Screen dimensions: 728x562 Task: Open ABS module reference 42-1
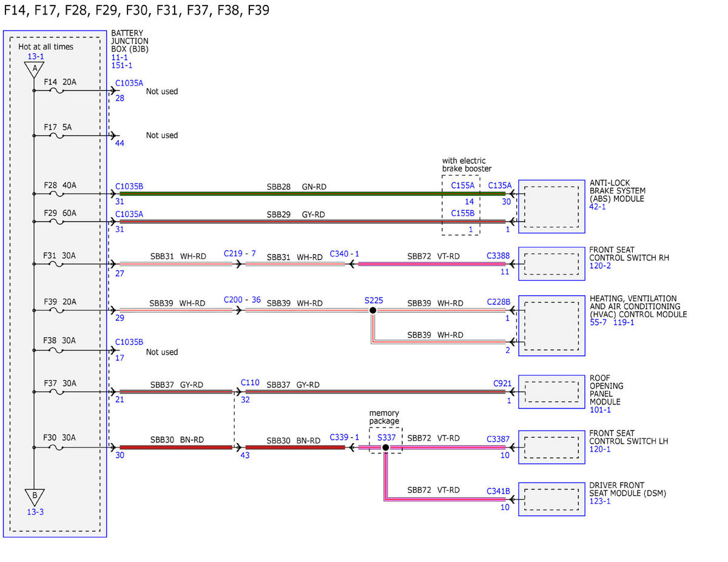[x=598, y=207]
